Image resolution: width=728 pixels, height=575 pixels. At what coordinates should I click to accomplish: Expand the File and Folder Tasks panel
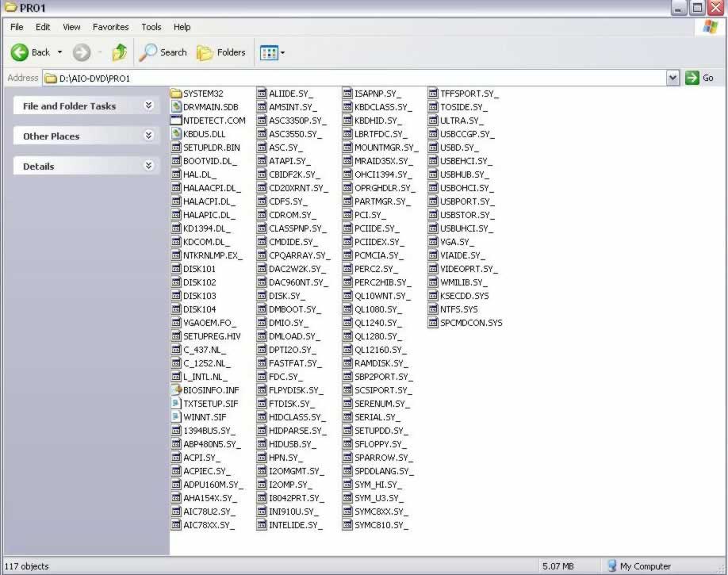[x=148, y=105]
